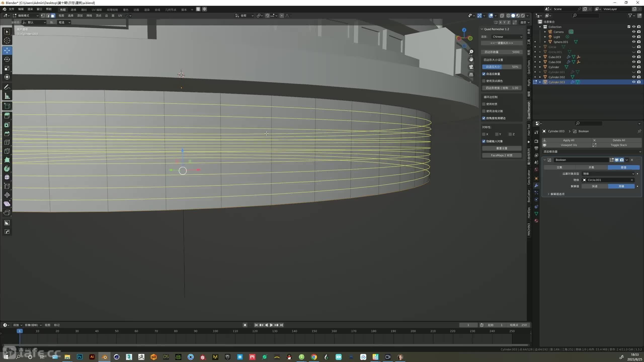Screen dimensions: 644x362
Task: Select the 3D Cursor tool
Action: [x=7, y=40]
